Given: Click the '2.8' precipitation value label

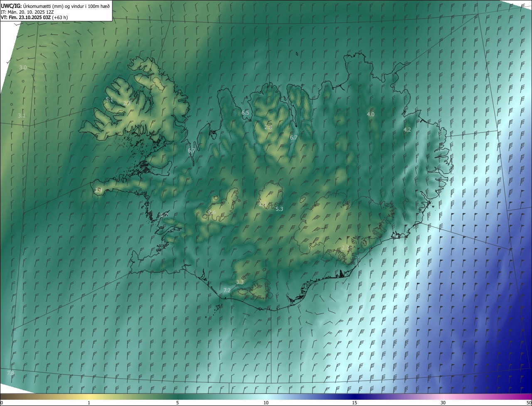Looking at the screenshot, I should click(268, 127).
